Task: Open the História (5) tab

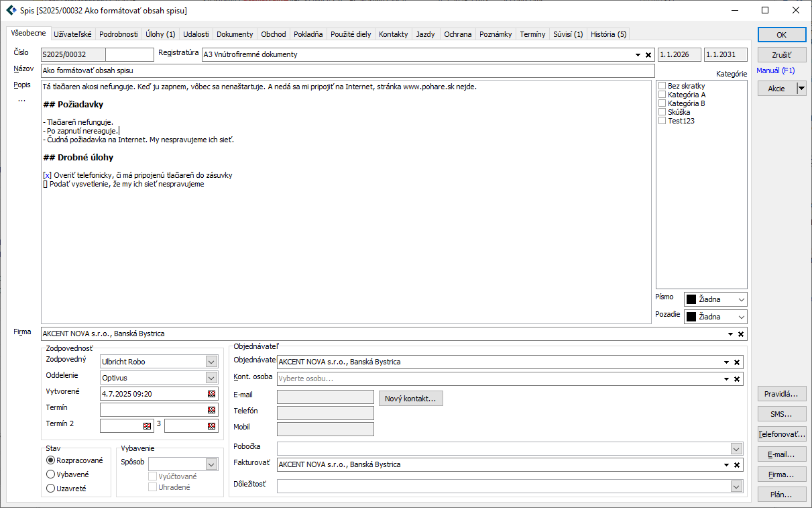Action: pyautogui.click(x=608, y=34)
